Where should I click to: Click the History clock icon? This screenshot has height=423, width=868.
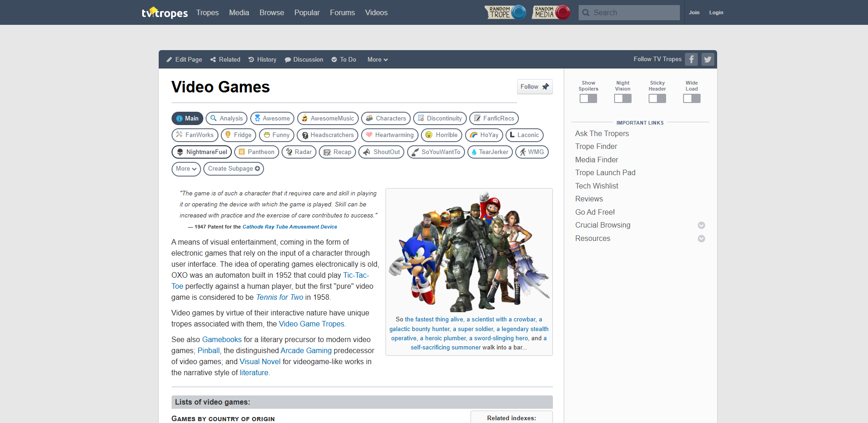pos(251,60)
